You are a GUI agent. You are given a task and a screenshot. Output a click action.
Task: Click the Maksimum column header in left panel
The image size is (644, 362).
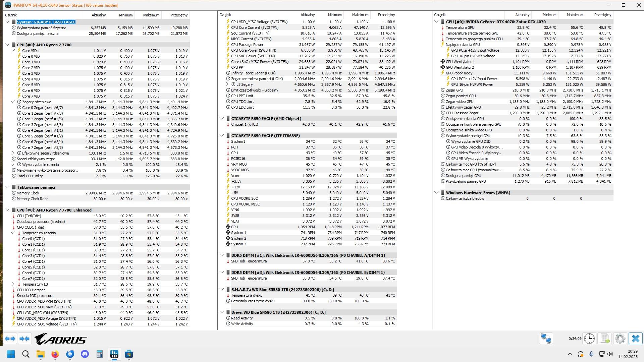coord(151,15)
